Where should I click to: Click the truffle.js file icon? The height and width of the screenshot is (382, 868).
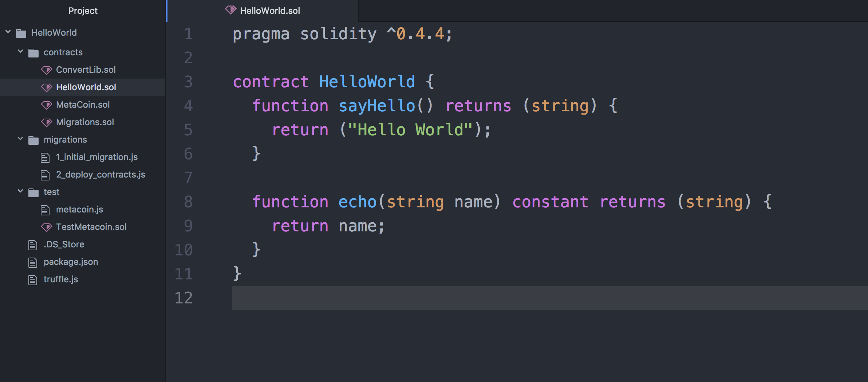pyautogui.click(x=33, y=280)
